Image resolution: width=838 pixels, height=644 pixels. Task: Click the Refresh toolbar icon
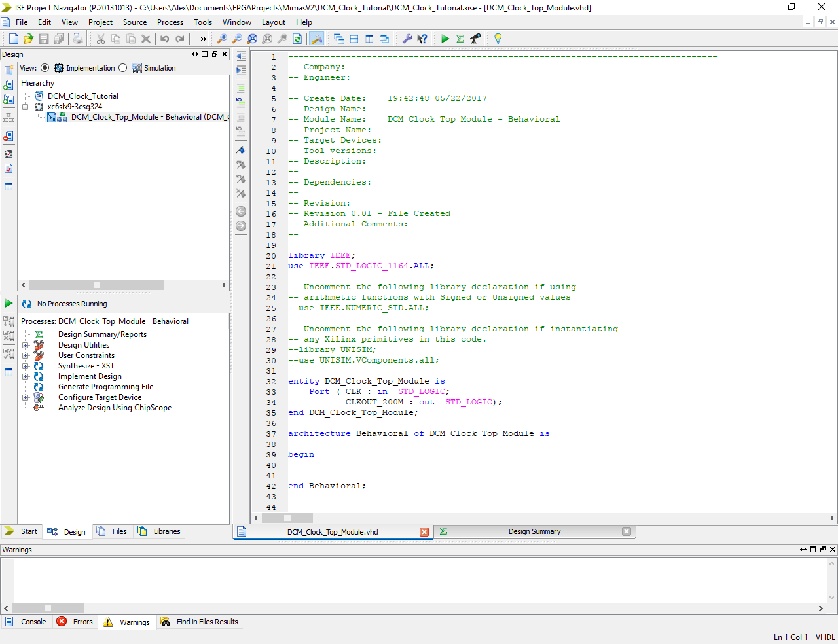(x=297, y=39)
